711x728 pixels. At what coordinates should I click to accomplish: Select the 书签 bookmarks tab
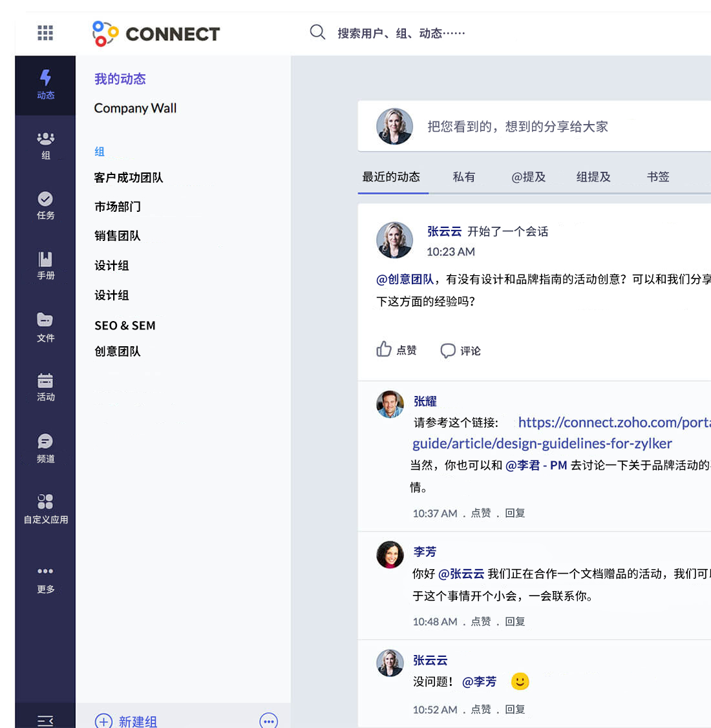click(x=658, y=177)
